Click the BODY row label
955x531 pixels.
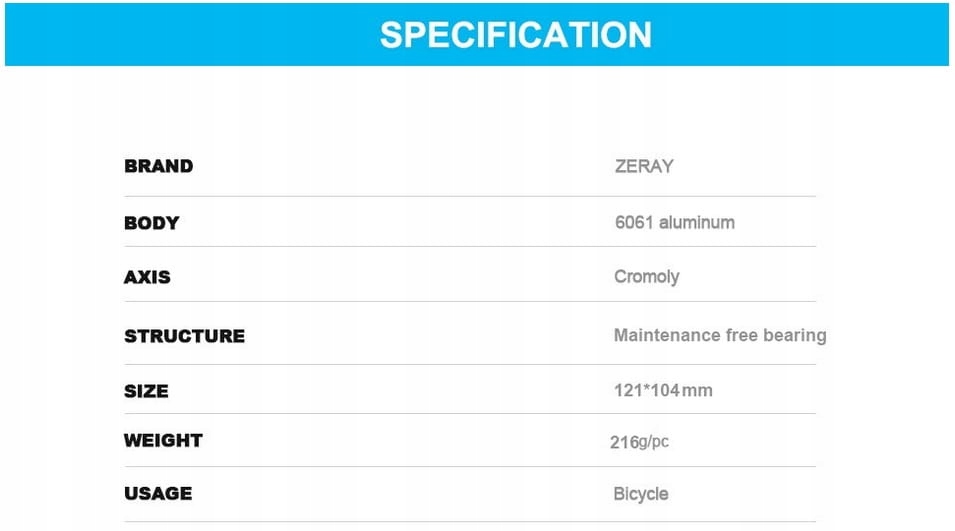tap(151, 223)
